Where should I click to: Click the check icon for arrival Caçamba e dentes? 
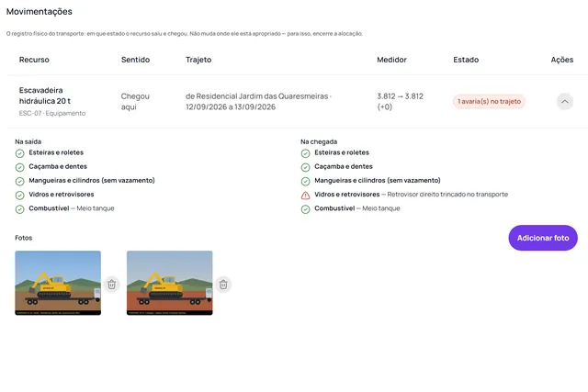point(306,167)
